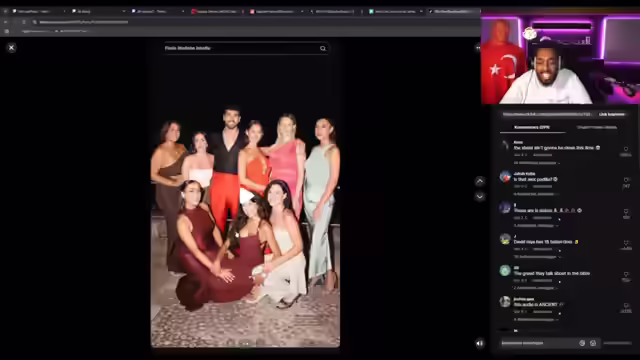
Task: Like the 'Is that...?' question comment
Action: coord(626,180)
